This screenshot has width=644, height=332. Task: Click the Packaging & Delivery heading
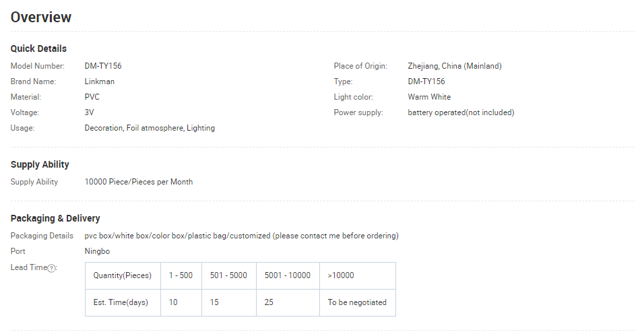[x=55, y=218]
